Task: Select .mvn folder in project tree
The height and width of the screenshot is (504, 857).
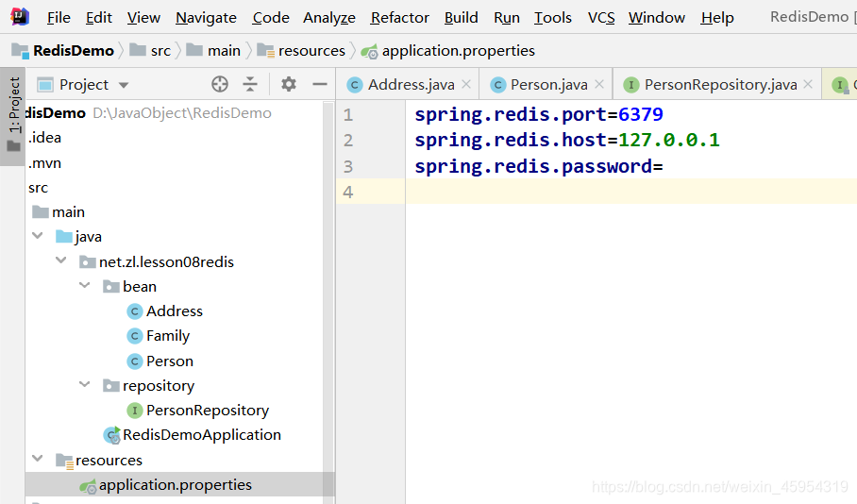Action: [x=44, y=163]
